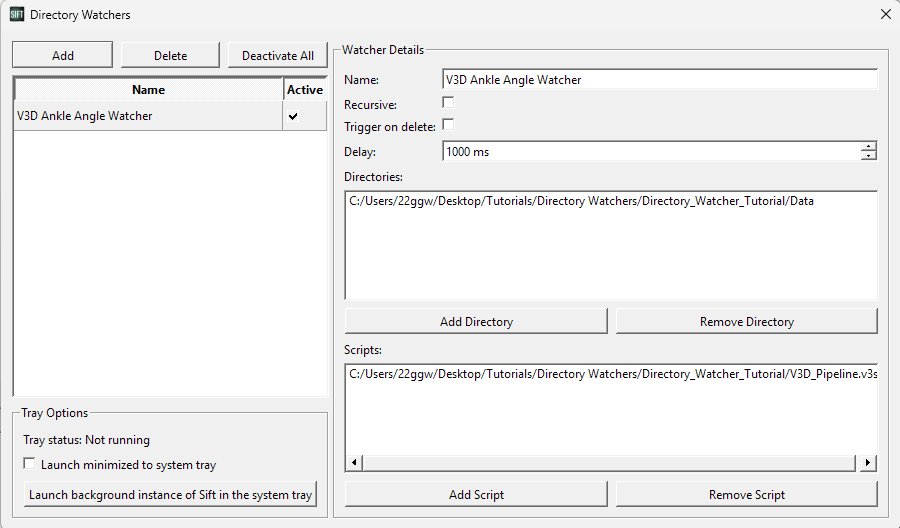
Task: Increase the Delay value with up arrow
Action: pos(868,147)
